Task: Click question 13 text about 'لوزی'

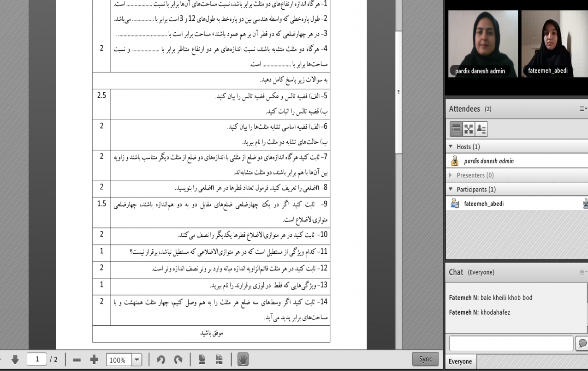Action: pyautogui.click(x=269, y=286)
